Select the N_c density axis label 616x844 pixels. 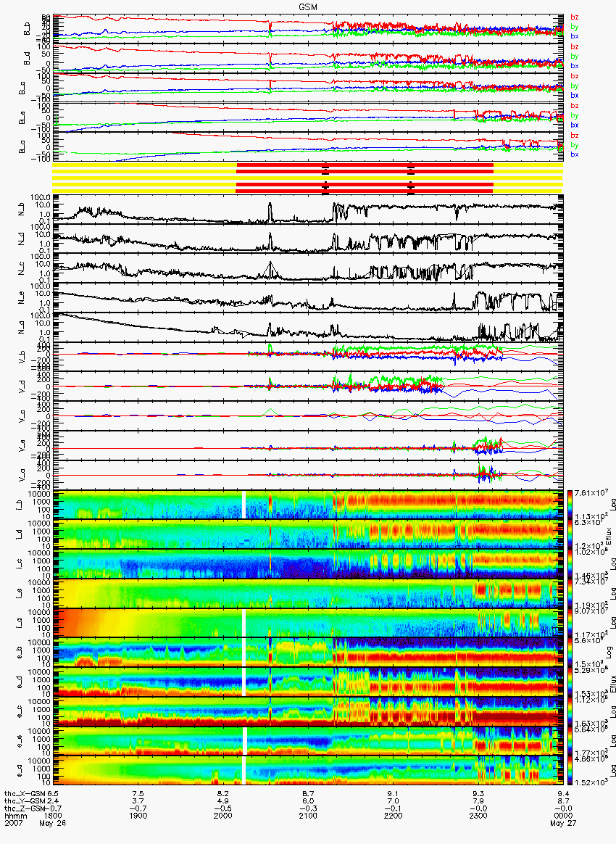[x=22, y=269]
